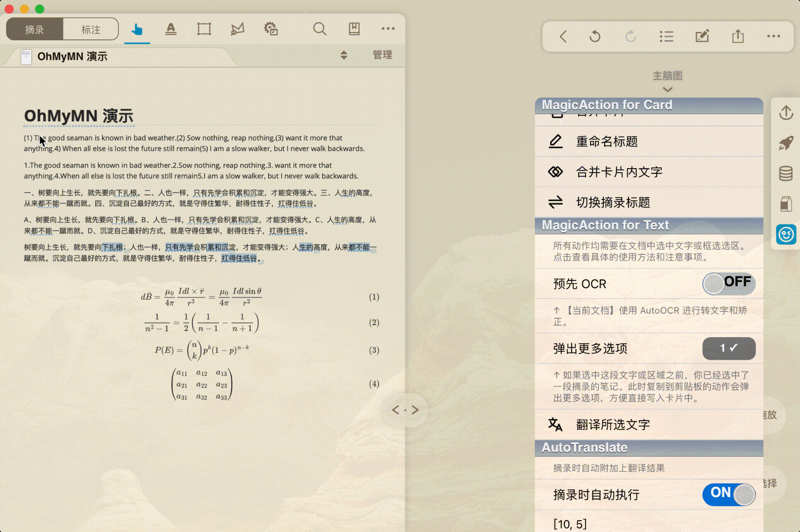Open the share export icon

738,36
